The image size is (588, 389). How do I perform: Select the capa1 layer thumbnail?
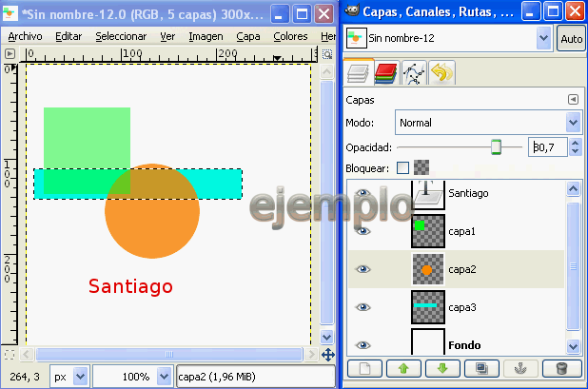point(428,231)
